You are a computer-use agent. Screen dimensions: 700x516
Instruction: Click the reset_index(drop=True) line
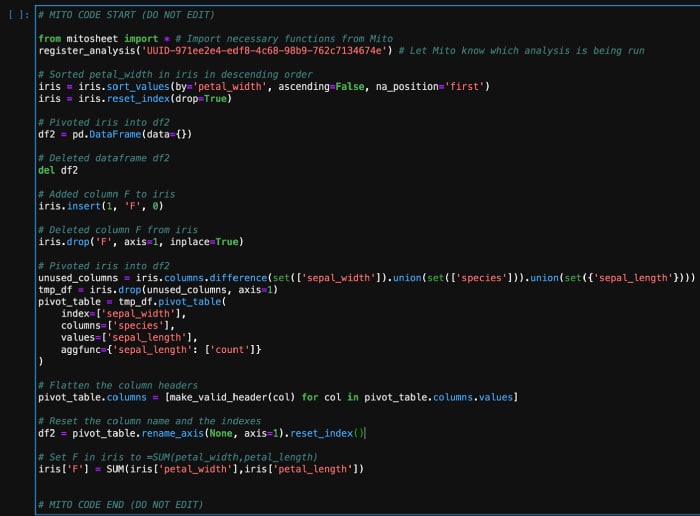[x=135, y=98]
